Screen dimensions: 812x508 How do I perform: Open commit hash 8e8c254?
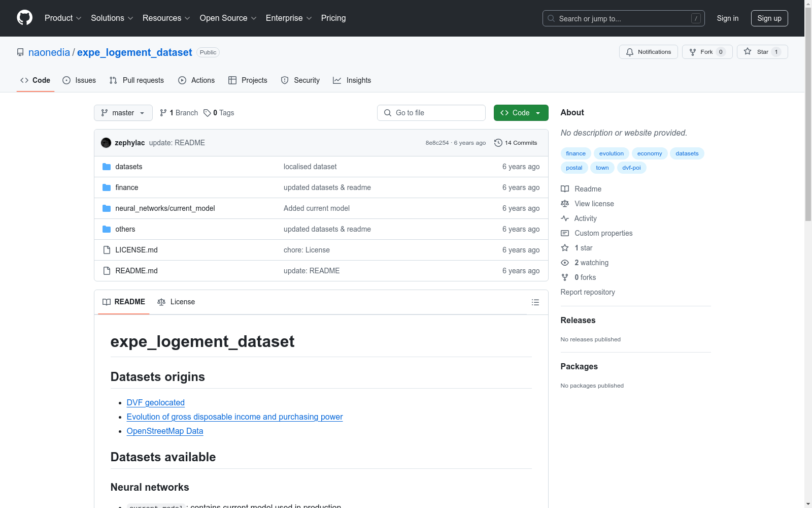[x=437, y=143]
